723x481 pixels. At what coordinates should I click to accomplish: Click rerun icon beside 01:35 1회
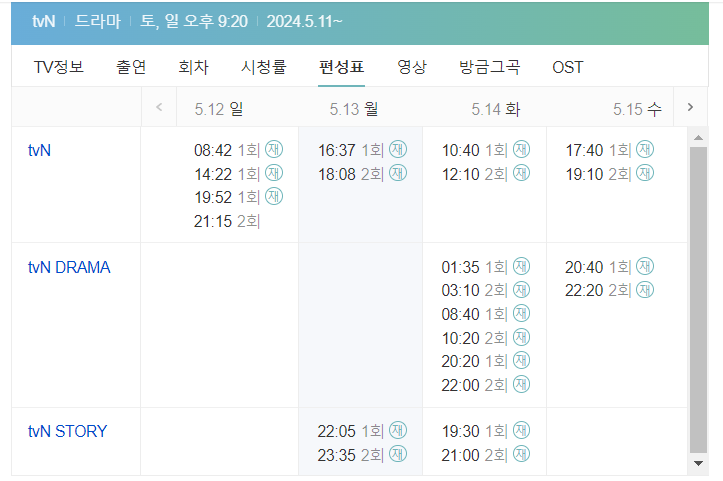coord(522,266)
